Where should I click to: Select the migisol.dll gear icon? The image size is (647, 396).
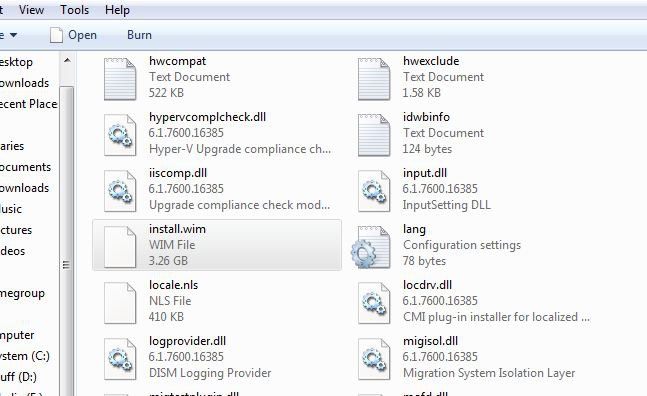click(x=374, y=359)
